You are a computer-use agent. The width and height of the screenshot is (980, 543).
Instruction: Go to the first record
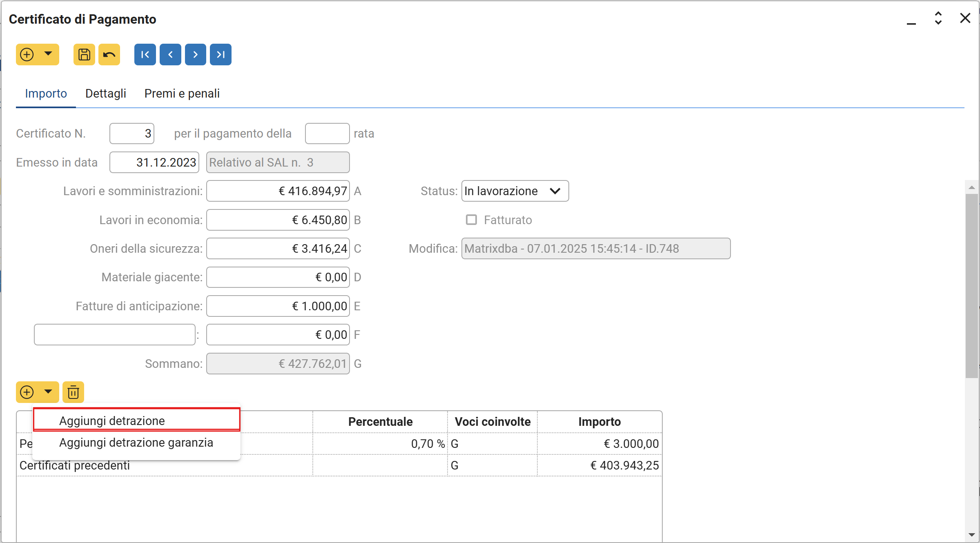pyautogui.click(x=145, y=54)
